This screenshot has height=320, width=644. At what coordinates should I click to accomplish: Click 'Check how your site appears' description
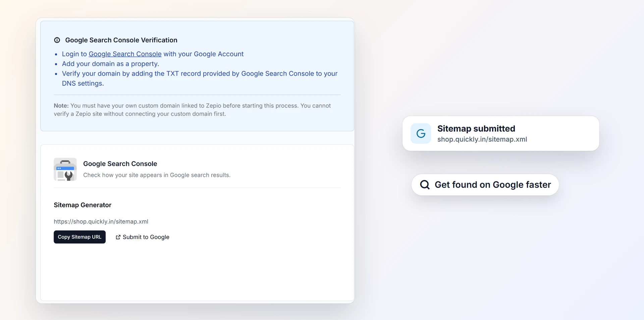pos(157,175)
